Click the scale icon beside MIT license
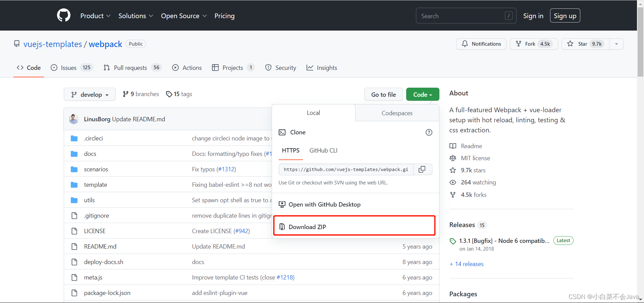 click(453, 158)
